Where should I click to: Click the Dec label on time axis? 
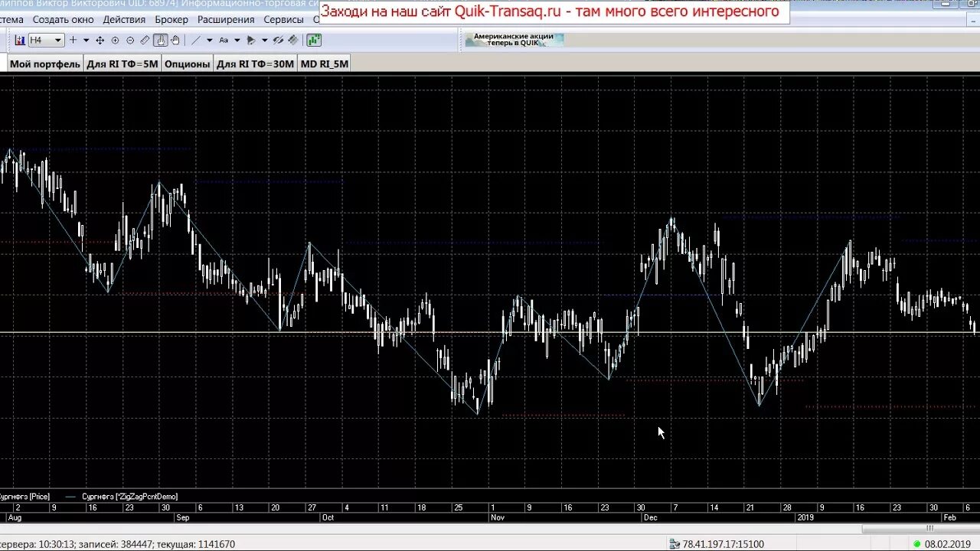click(x=650, y=517)
